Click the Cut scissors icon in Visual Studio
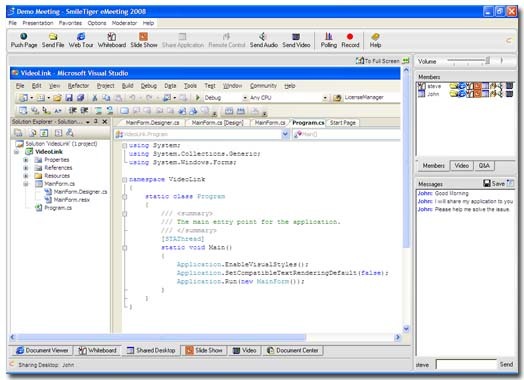This screenshot has width=524, height=380. [95, 98]
